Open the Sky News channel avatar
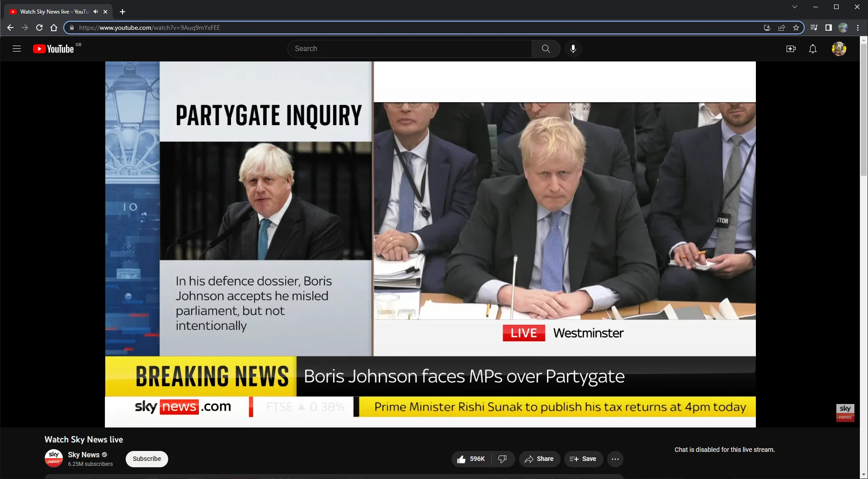Screen dimensions: 868x479 coord(54,458)
